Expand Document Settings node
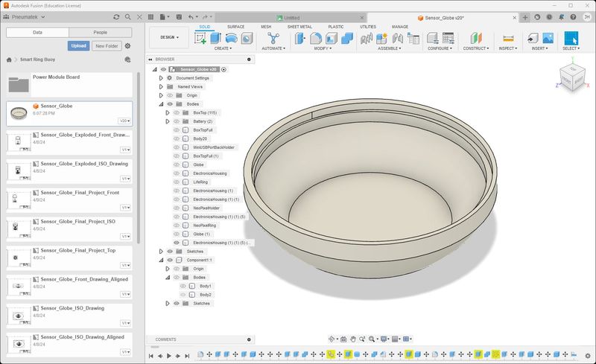The height and width of the screenshot is (364, 596). pyautogui.click(x=161, y=78)
